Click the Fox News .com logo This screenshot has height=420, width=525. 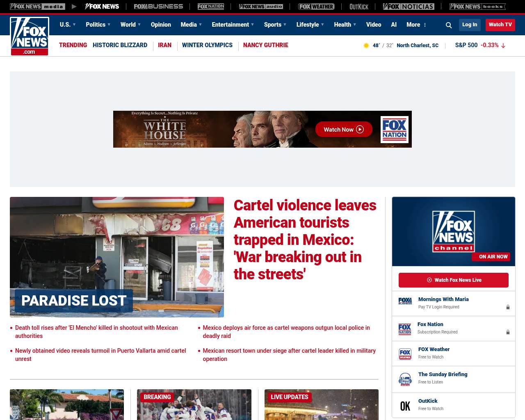30,36
